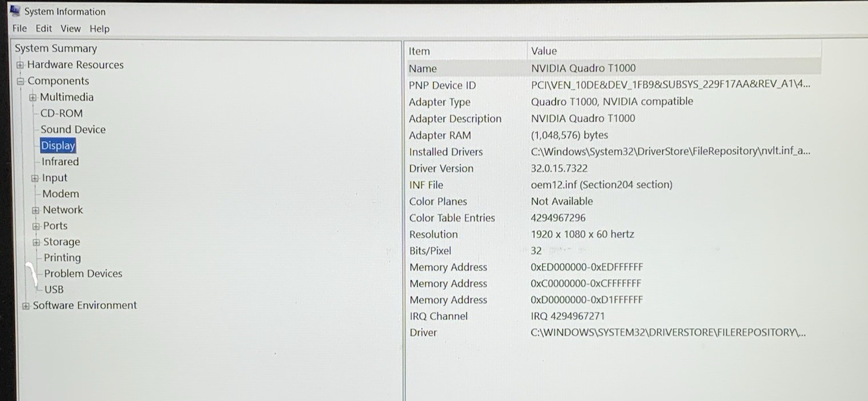Click the 4294967296 color table value
Image resolution: width=868 pixels, height=401 pixels.
click(x=558, y=218)
